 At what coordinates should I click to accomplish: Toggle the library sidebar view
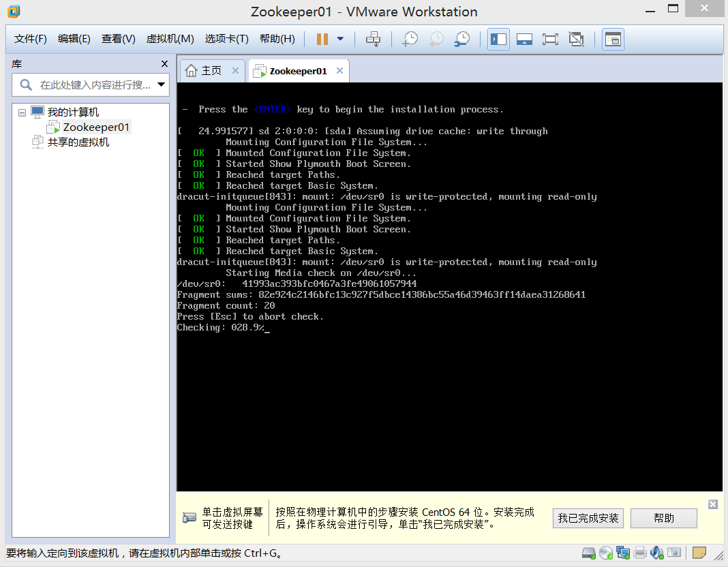499,39
